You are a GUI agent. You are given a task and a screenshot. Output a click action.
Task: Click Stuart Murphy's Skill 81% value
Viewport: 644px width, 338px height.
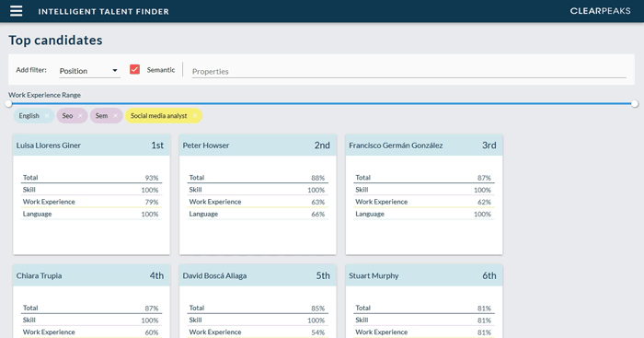pos(484,321)
